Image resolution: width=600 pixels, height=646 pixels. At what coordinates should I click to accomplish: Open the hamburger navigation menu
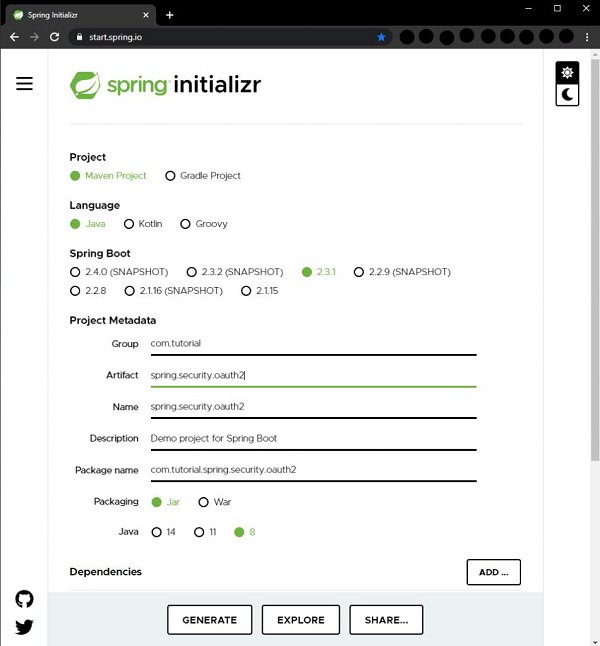point(25,84)
